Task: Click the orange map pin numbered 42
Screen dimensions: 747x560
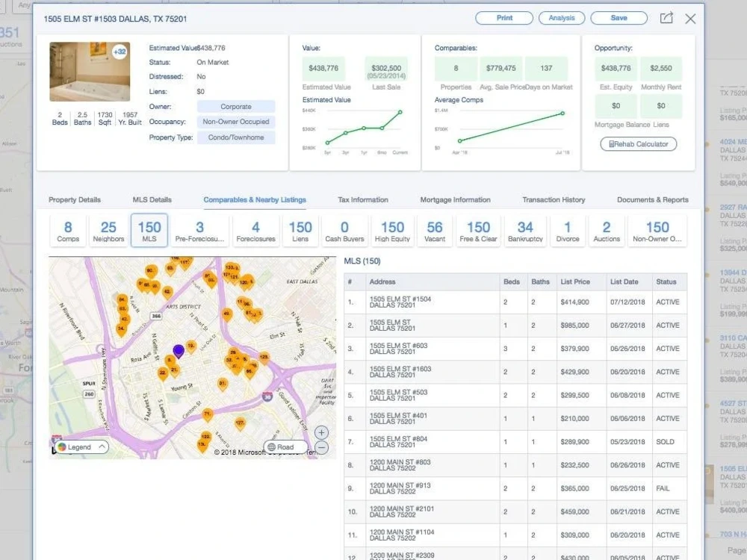Action: click(x=167, y=292)
